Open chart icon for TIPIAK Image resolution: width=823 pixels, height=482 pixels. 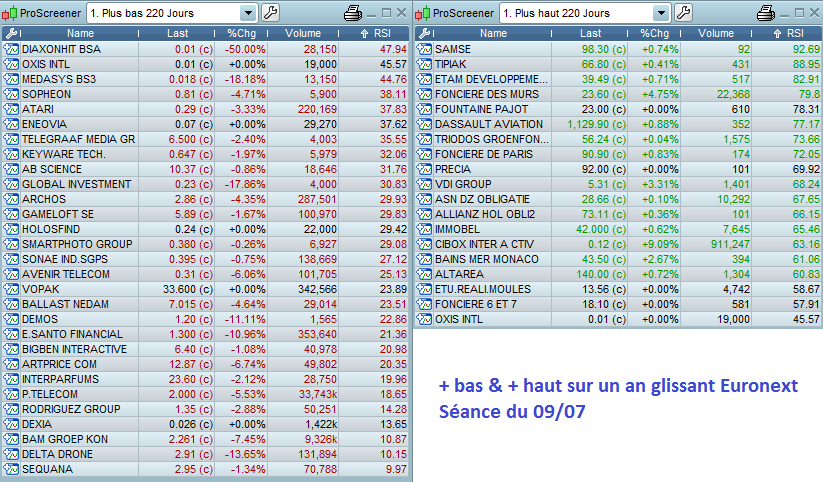[424, 64]
